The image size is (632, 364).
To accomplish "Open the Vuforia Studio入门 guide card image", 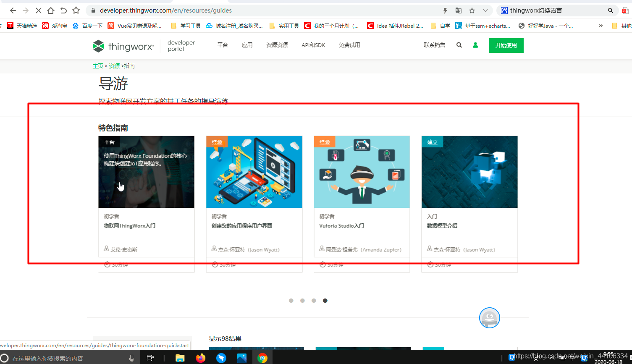I will pos(362,172).
